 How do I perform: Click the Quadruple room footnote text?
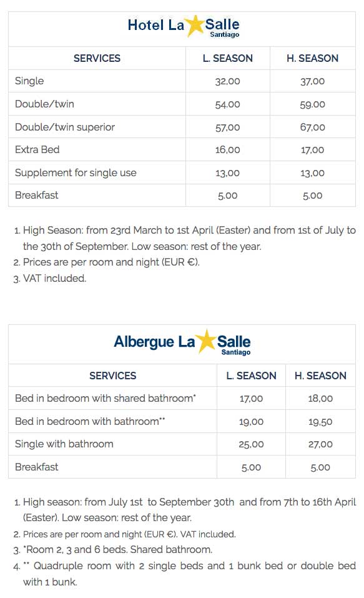(185, 574)
